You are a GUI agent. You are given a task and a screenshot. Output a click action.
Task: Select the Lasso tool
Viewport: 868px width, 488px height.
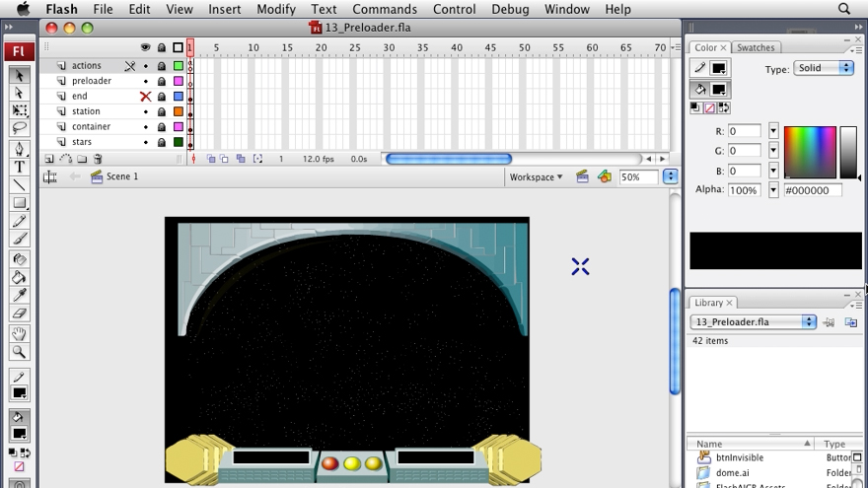click(x=20, y=128)
